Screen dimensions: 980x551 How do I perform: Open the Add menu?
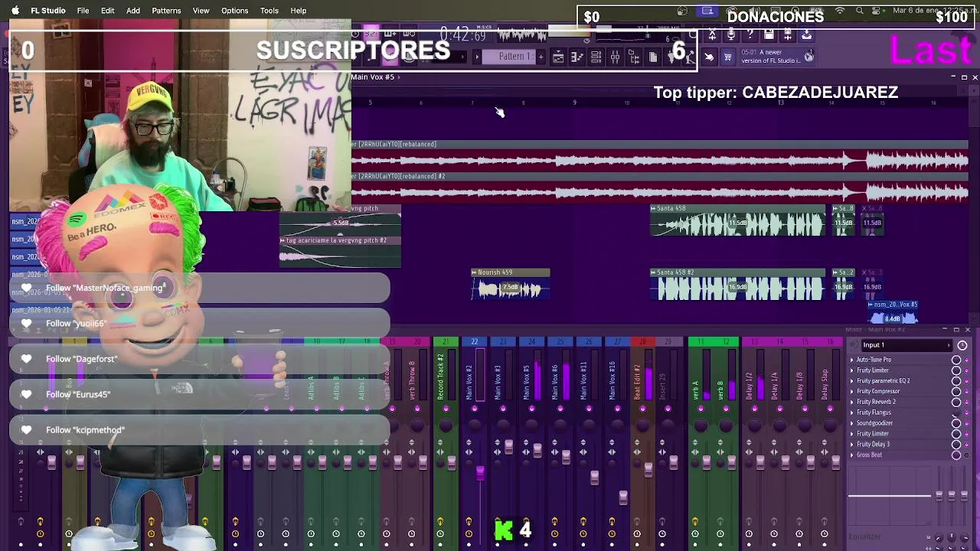pos(133,11)
